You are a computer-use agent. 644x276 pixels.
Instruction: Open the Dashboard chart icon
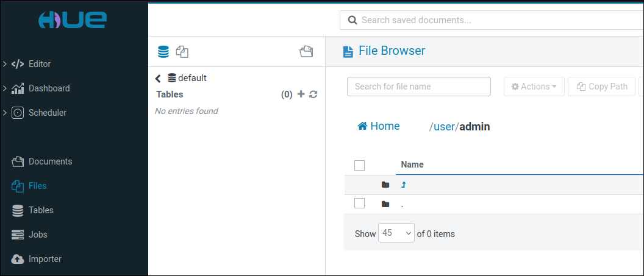coord(17,88)
